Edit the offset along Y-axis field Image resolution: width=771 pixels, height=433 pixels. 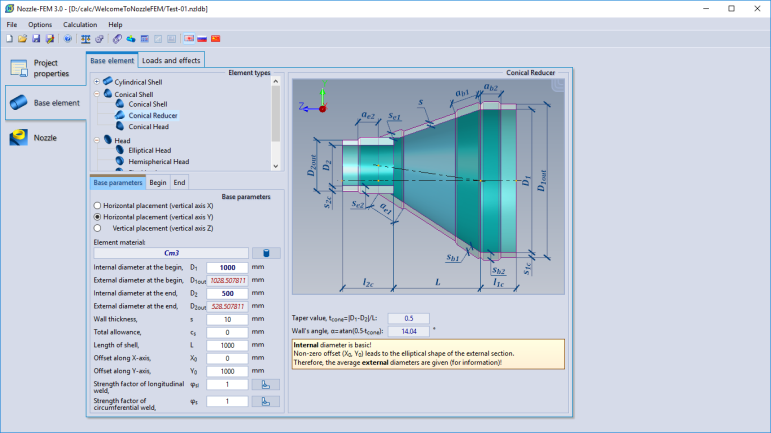227,372
